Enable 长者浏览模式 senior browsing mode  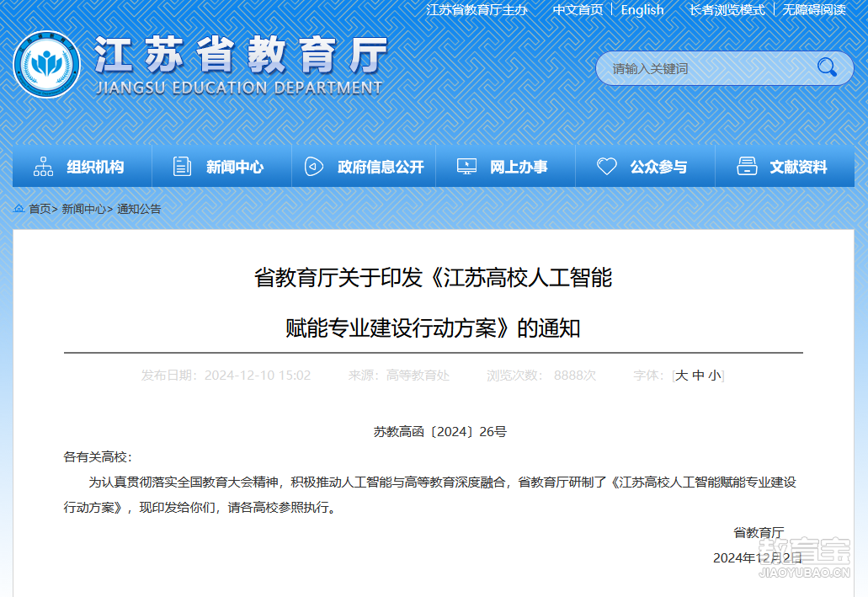click(727, 10)
